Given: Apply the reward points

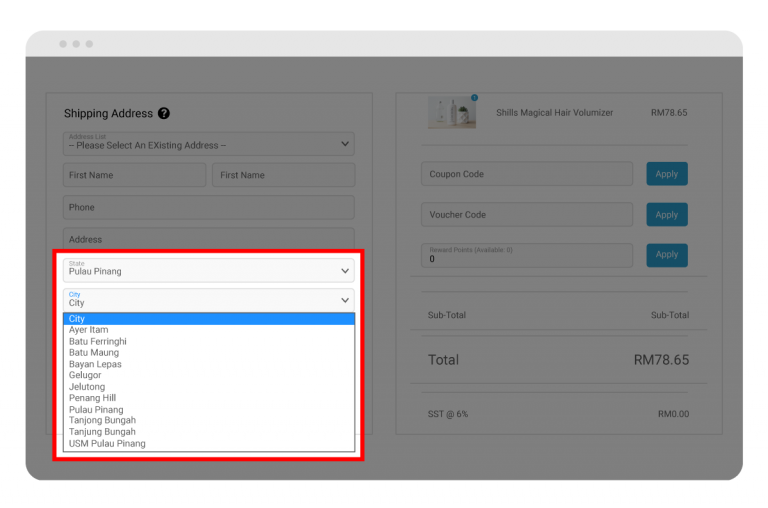Looking at the screenshot, I should pos(666,255).
